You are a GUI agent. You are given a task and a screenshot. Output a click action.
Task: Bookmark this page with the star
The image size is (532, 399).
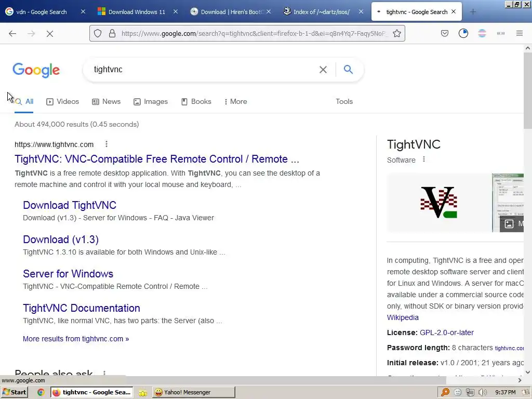coord(396,33)
